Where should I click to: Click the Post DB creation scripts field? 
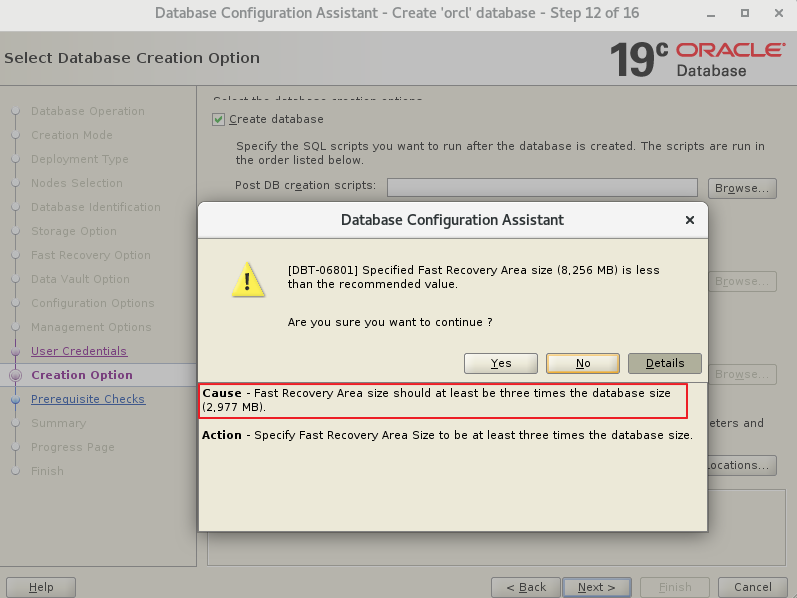(x=542, y=188)
